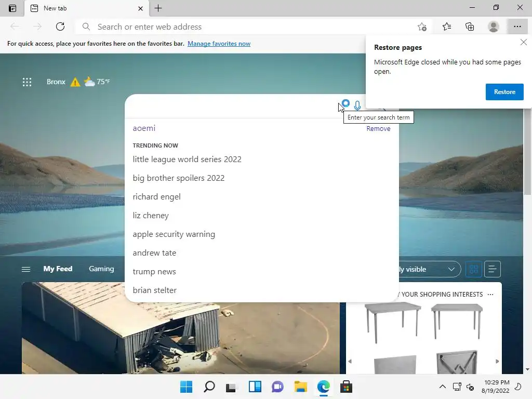The width and height of the screenshot is (532, 399).
Task: Open the tab actions menu icon
Action: tap(12, 8)
